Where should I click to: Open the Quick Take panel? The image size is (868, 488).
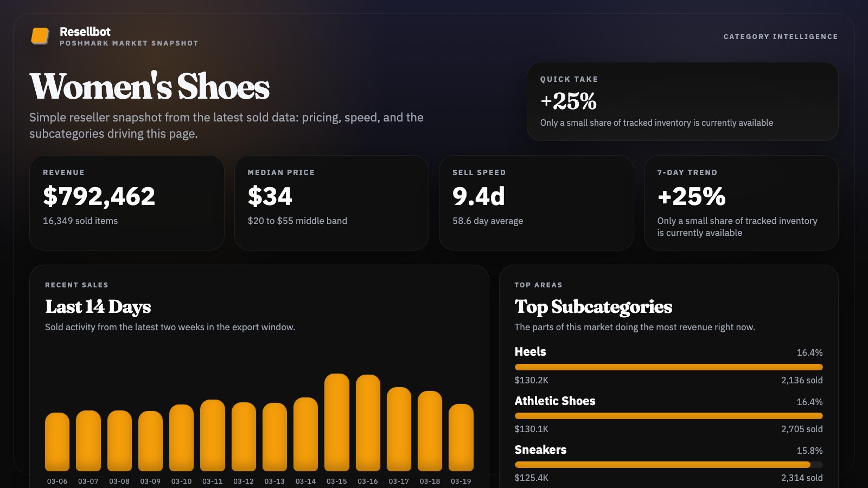[682, 101]
